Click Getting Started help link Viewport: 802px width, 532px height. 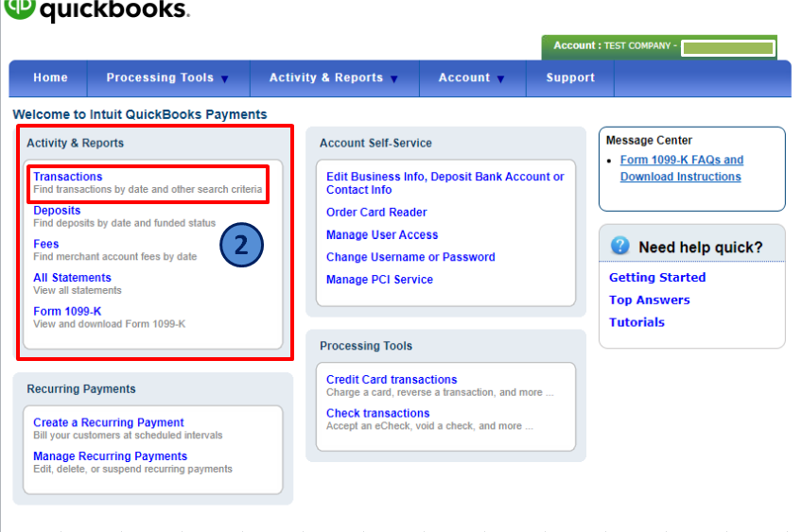[x=657, y=277]
